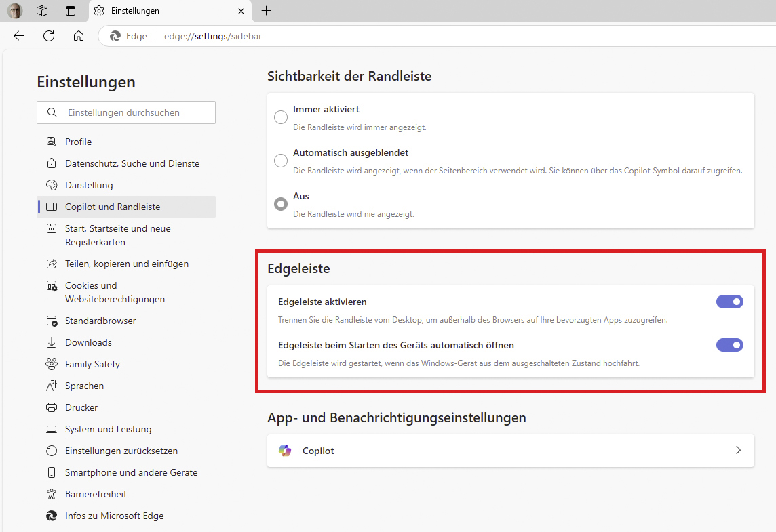
Task: Expand the Copilot settings chevron arrow
Action: (738, 451)
